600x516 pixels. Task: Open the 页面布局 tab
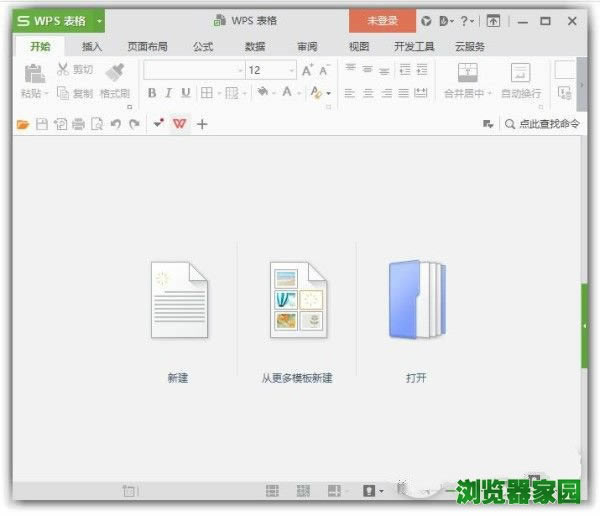click(x=147, y=47)
